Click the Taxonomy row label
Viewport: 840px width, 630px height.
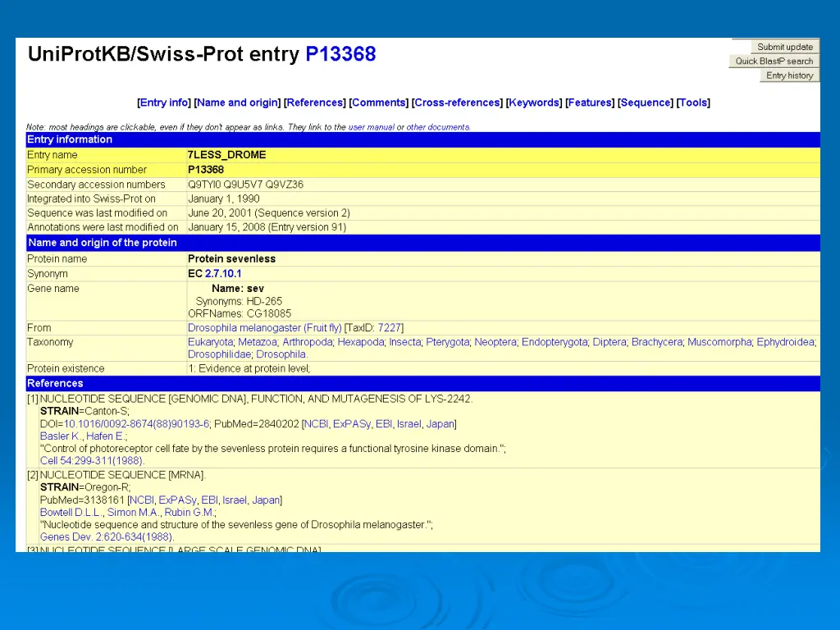(x=50, y=342)
